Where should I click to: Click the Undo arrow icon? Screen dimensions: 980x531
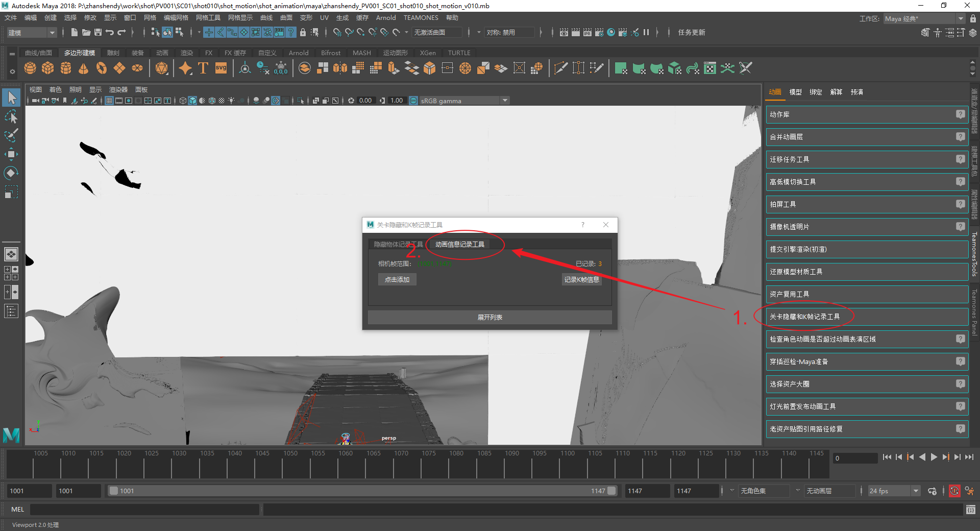click(x=110, y=32)
